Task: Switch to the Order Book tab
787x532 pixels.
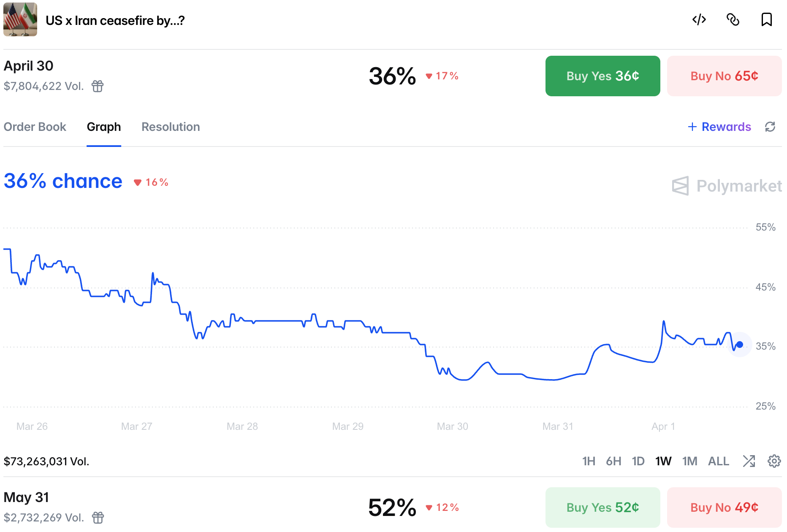Action: 35,127
